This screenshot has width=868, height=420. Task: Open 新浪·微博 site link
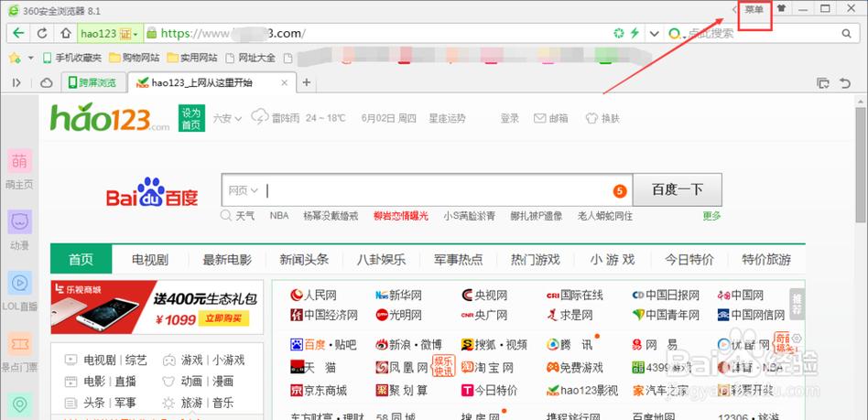tap(408, 345)
